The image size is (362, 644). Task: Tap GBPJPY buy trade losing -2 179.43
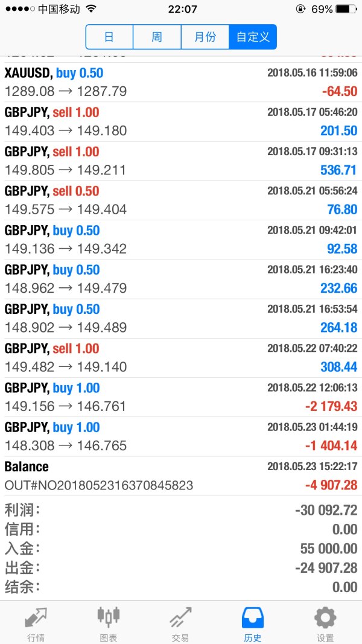(x=181, y=397)
